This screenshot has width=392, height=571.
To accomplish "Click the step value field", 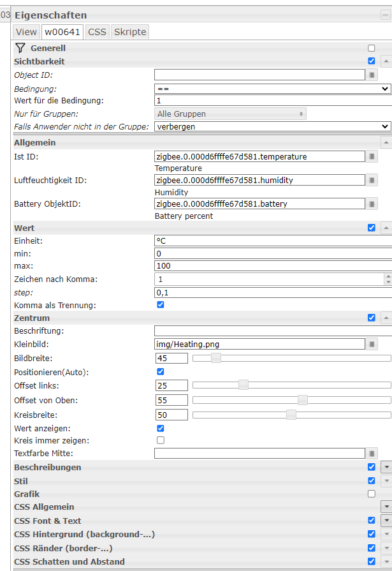I will [273, 292].
